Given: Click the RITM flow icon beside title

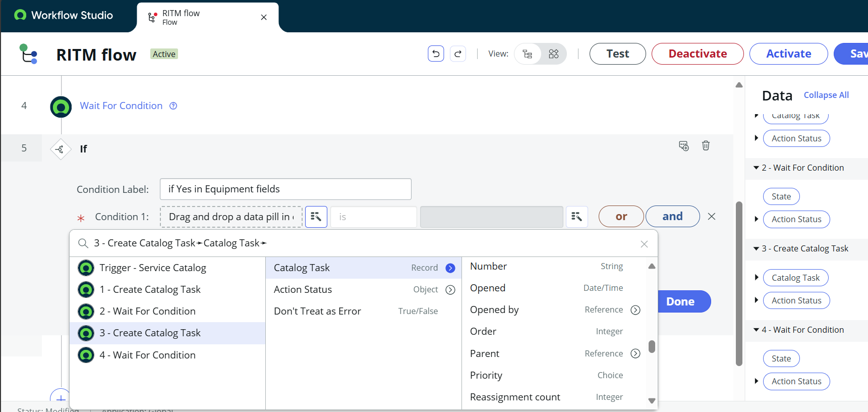Looking at the screenshot, I should (28, 54).
